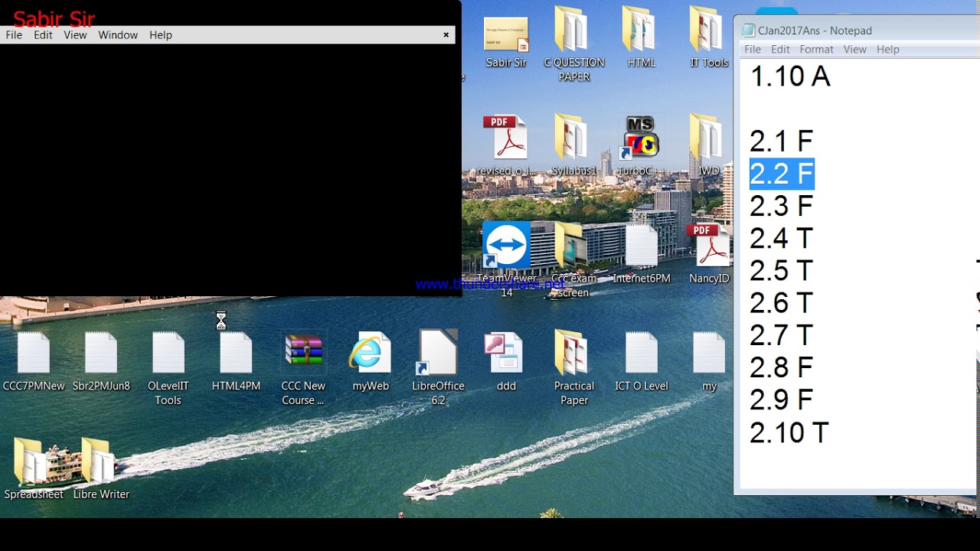Image resolution: width=980 pixels, height=551 pixels.
Task: Open the ICT O Level file
Action: [x=641, y=361]
